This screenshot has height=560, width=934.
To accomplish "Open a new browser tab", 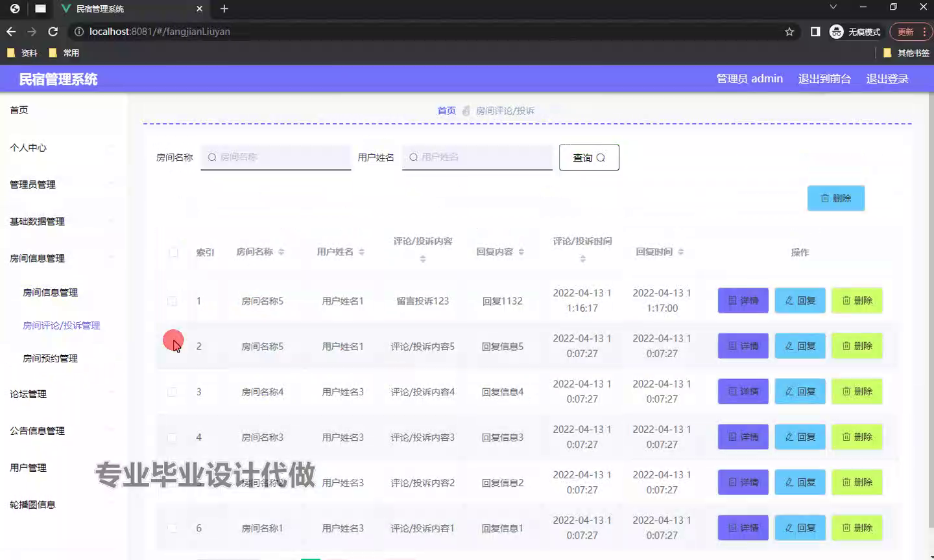I will pos(224,8).
